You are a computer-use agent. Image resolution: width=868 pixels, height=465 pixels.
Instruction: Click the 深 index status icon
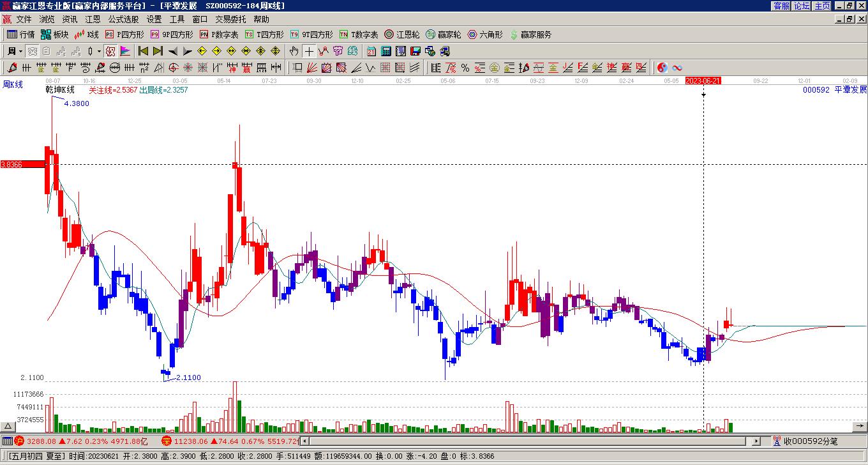point(167,441)
